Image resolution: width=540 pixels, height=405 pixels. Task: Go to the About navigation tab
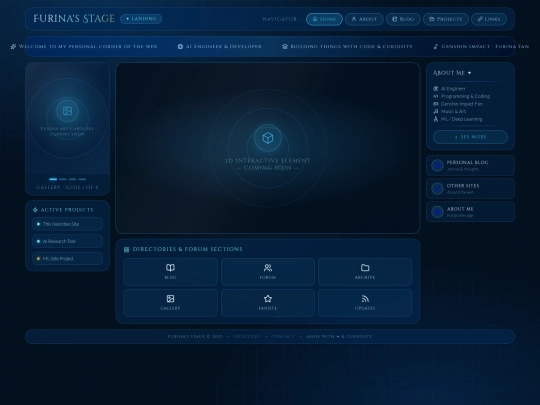(x=364, y=19)
